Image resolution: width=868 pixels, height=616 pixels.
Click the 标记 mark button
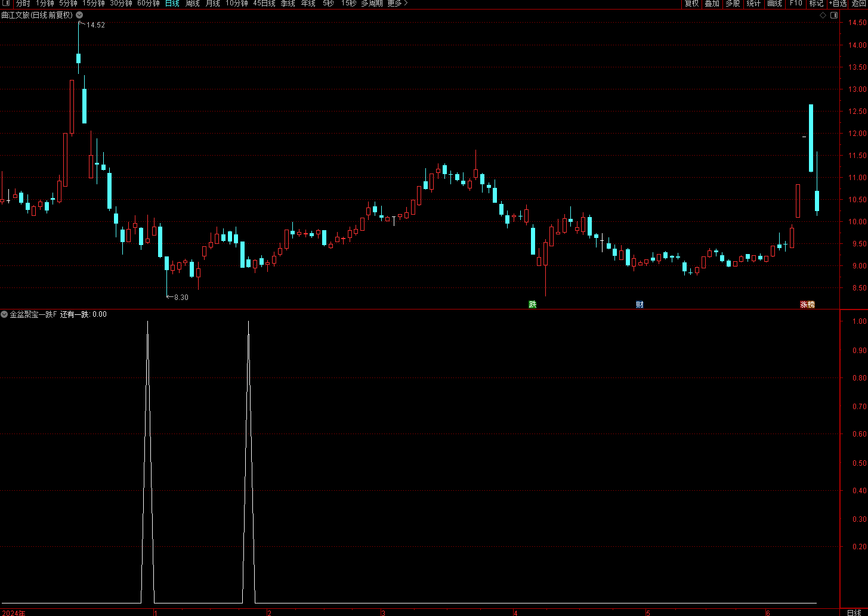816,4
